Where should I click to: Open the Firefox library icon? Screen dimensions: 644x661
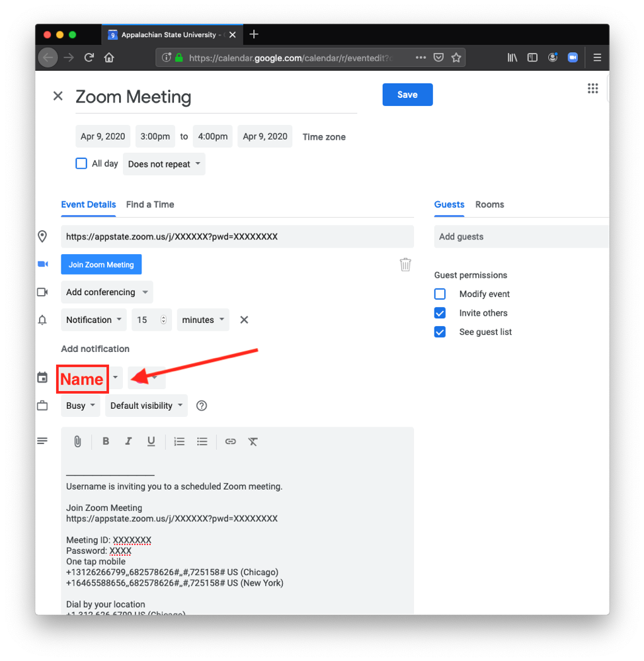(x=512, y=58)
